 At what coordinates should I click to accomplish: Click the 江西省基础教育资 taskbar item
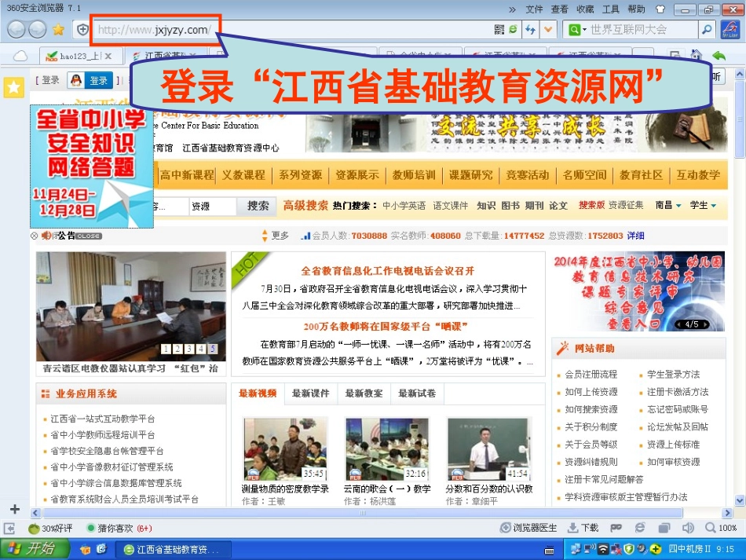point(174,550)
